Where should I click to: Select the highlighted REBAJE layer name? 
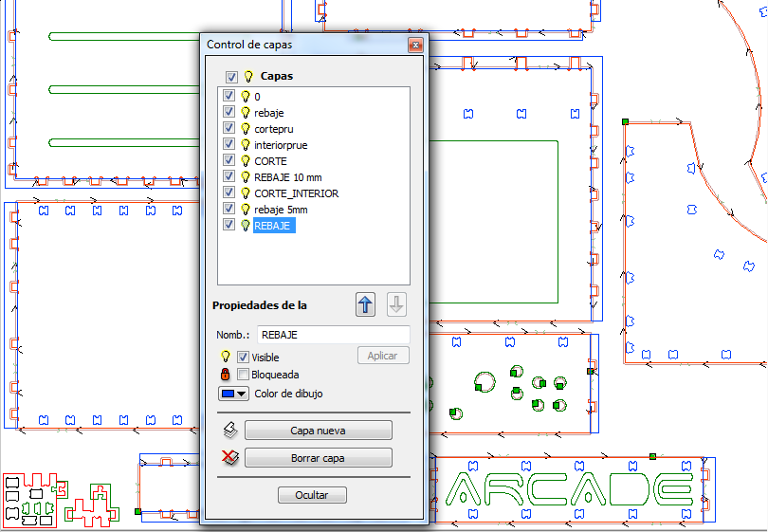(274, 226)
